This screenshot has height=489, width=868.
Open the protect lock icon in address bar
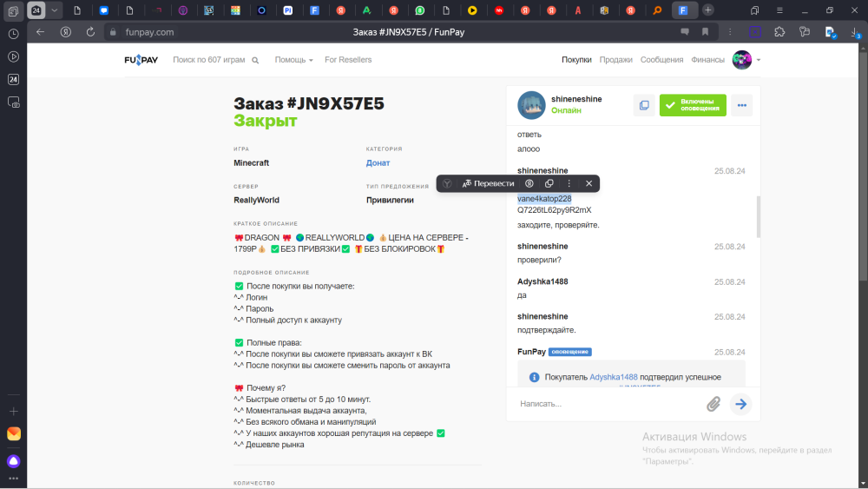click(113, 32)
